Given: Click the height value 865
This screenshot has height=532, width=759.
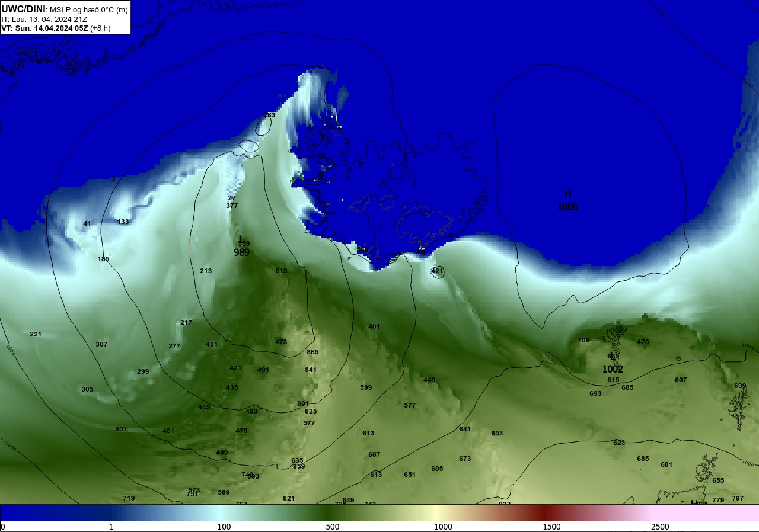Looking at the screenshot, I should coord(312,352).
